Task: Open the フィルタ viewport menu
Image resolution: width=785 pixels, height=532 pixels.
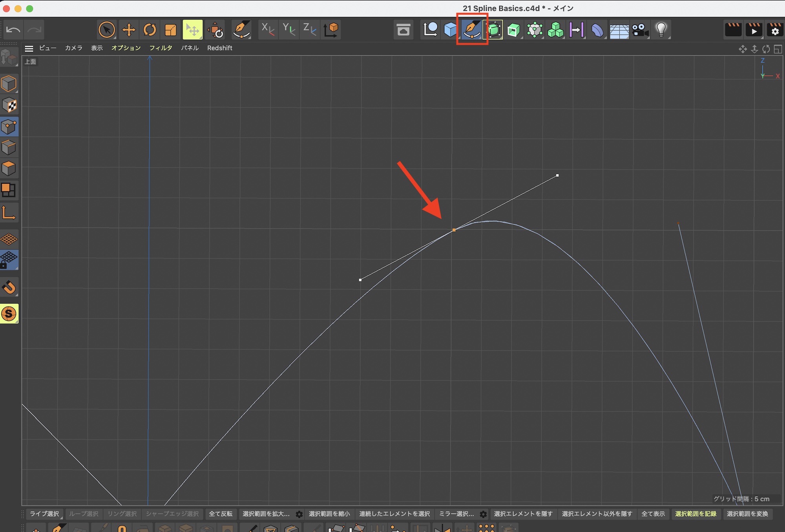Action: 161,48
